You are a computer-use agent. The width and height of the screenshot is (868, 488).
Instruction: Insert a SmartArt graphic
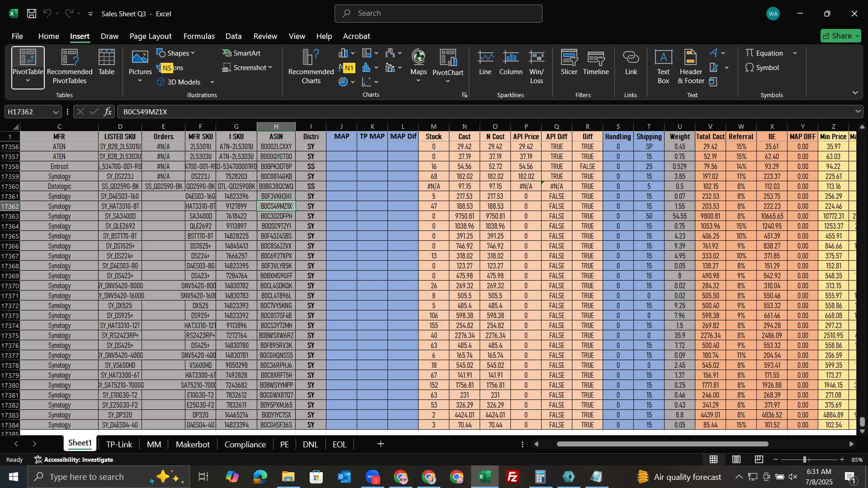241,53
